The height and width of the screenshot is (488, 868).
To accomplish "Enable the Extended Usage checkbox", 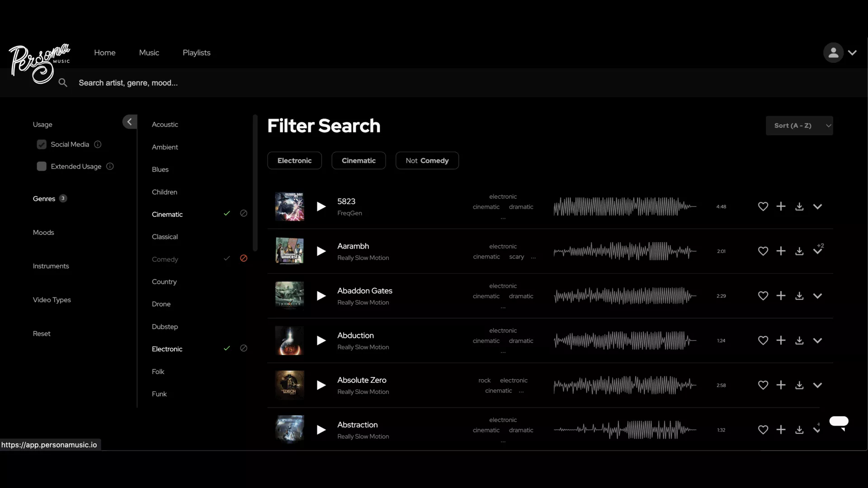I will click(x=42, y=166).
